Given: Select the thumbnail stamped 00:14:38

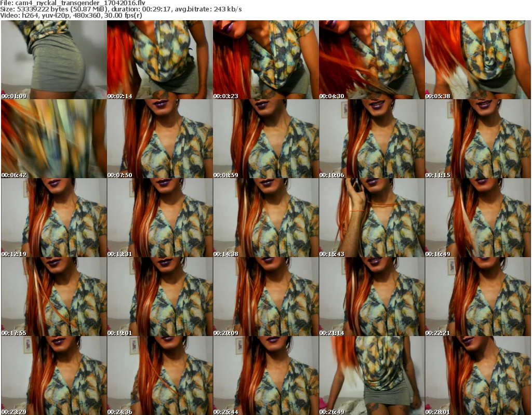Looking at the screenshot, I should 265,218.
